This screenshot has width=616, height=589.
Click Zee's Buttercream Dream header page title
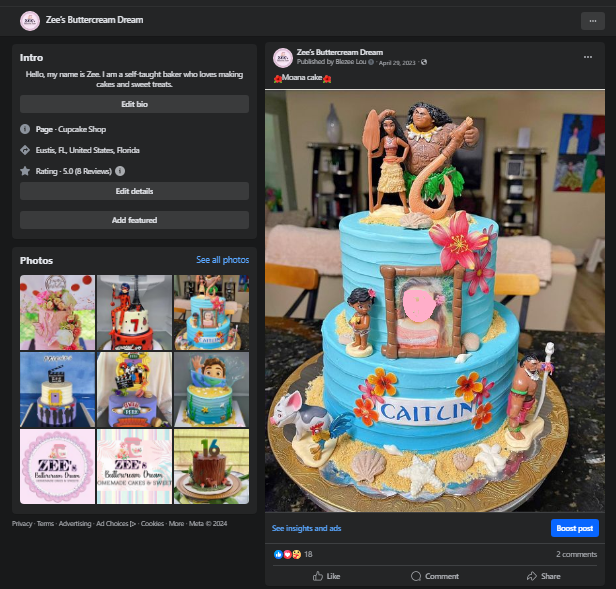pyautogui.click(x=94, y=20)
